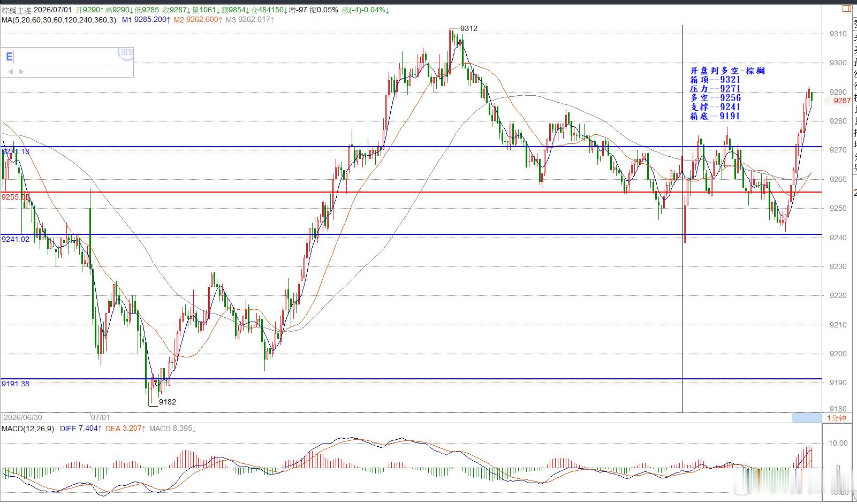
Task: Click the previous-page arrow in the input popup
Action: pos(11,71)
